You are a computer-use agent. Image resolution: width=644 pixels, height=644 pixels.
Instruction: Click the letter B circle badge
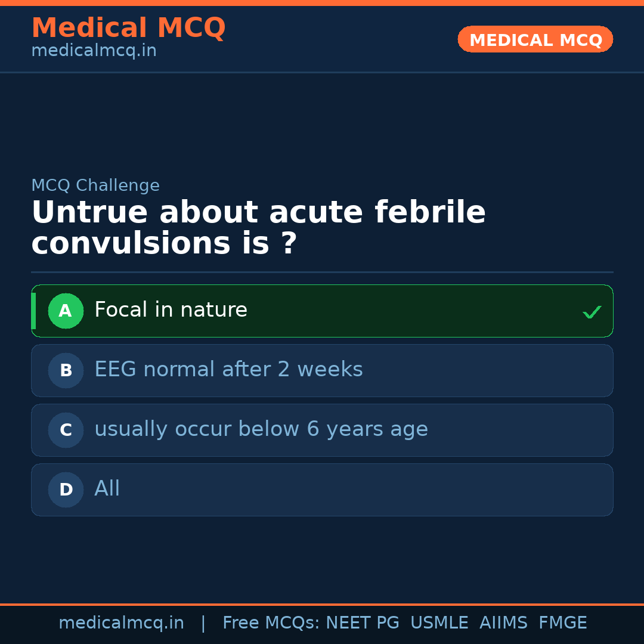point(66,370)
